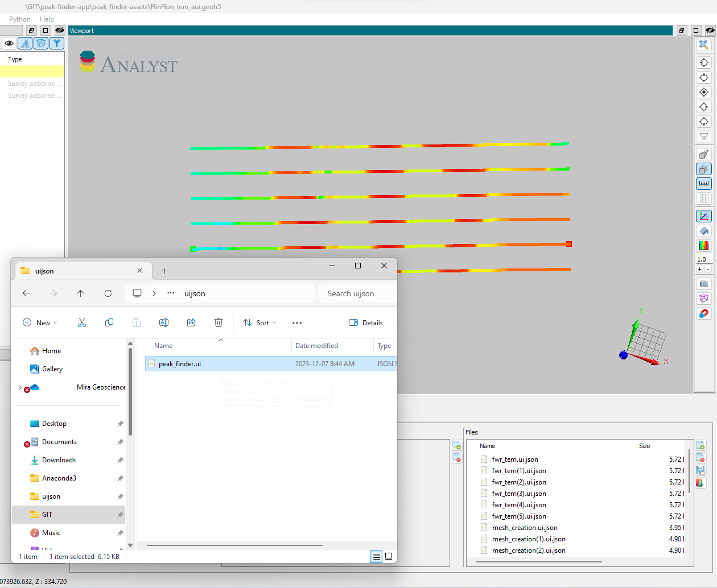Open the Sort dropdown in File Explorer
Screen dimensions: 717x588
259,323
